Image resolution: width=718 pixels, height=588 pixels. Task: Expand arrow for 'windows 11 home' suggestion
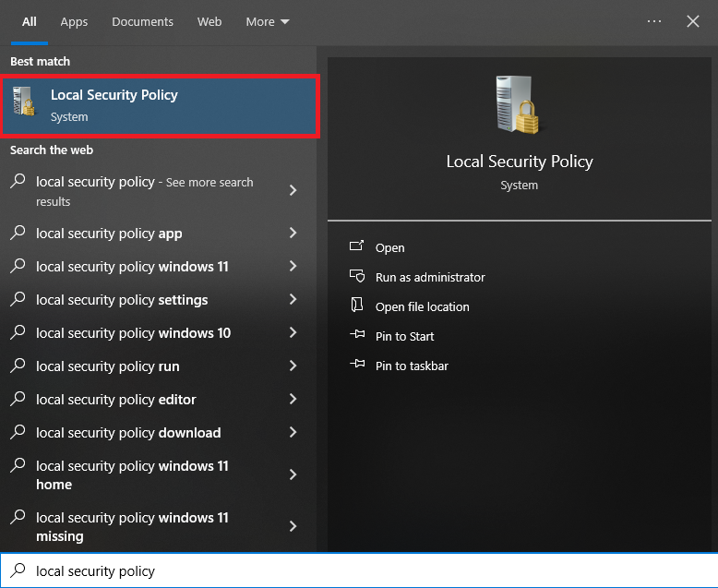point(293,474)
